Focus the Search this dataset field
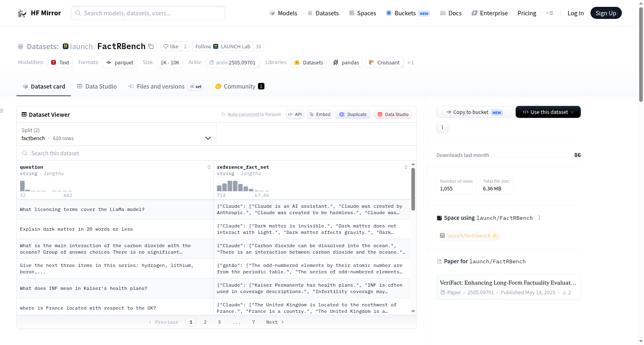 (x=217, y=153)
